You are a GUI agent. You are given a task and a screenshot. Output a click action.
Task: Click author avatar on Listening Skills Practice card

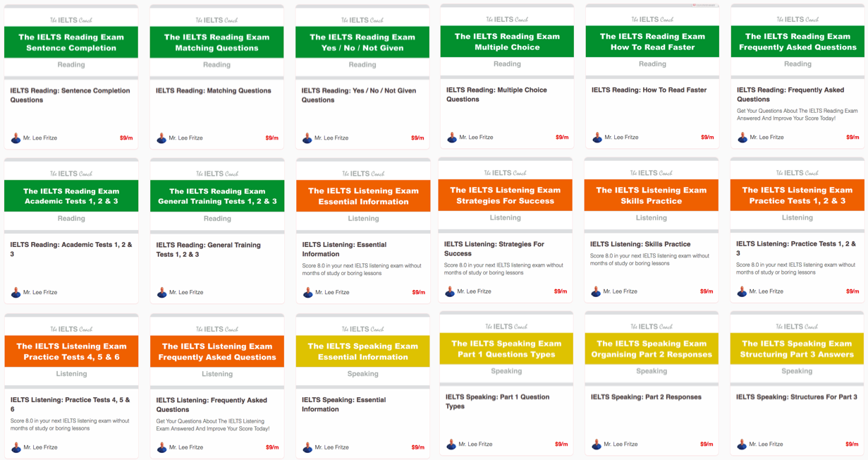(x=596, y=291)
